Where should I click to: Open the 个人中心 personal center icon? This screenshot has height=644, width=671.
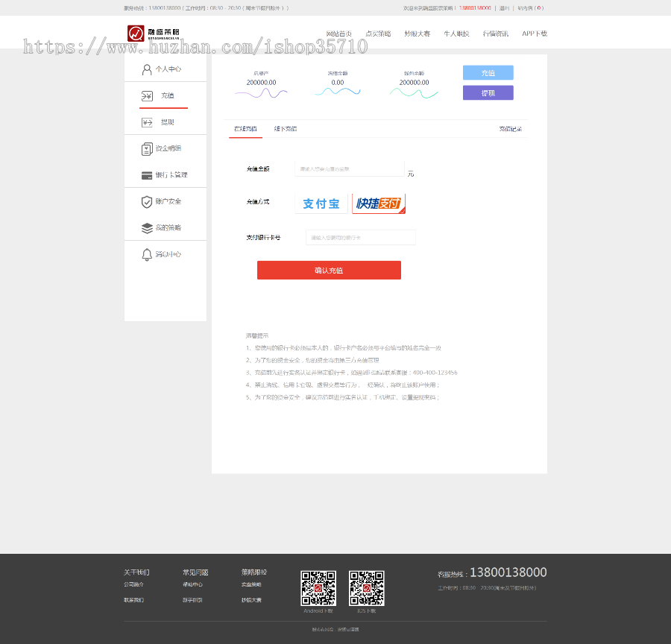click(148, 69)
